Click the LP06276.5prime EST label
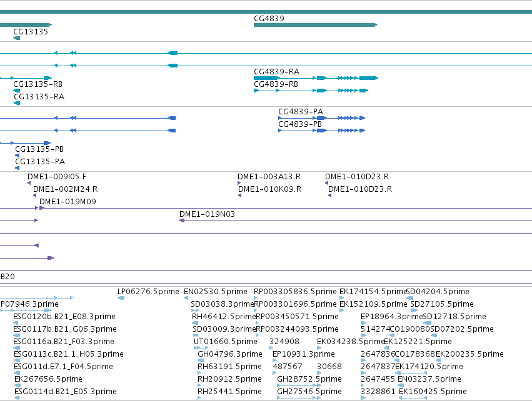 (x=148, y=292)
